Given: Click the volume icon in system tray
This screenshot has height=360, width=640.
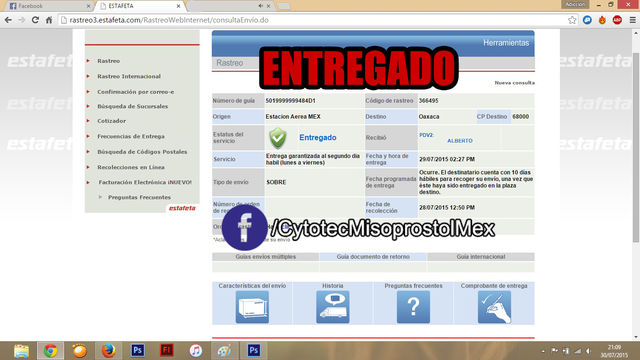Looking at the screenshot, I should [588, 351].
